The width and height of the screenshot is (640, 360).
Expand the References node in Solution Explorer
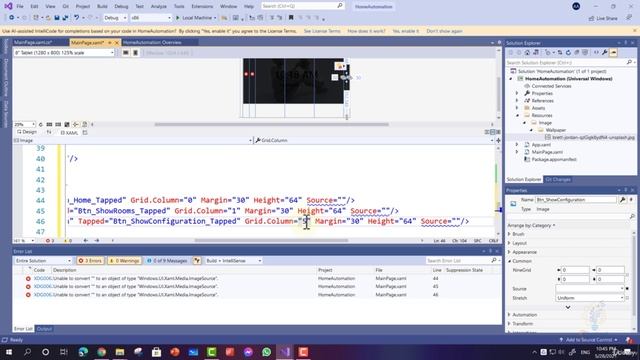[517, 100]
